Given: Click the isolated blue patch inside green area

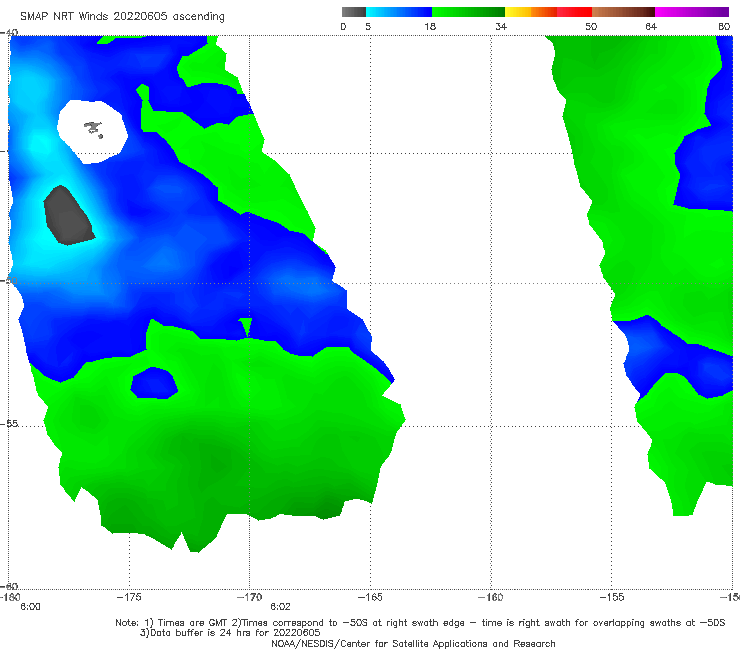Looking at the screenshot, I should tap(154, 383).
